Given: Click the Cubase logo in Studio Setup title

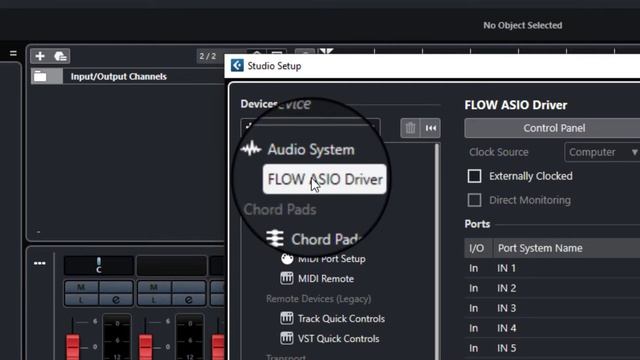Looking at the screenshot, I should 237,65.
